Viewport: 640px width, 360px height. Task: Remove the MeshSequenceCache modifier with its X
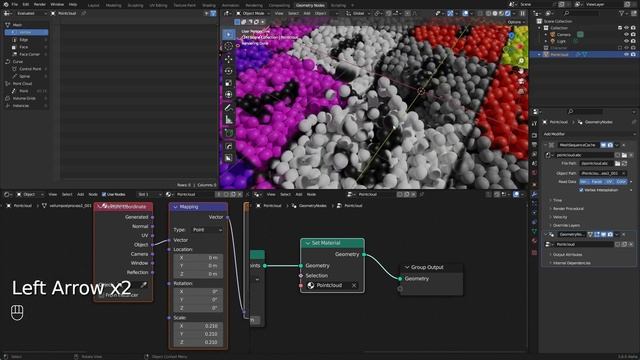point(624,145)
